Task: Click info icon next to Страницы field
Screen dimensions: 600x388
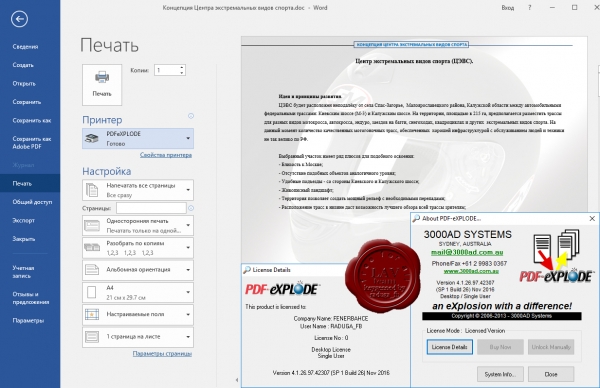Action: pos(191,208)
